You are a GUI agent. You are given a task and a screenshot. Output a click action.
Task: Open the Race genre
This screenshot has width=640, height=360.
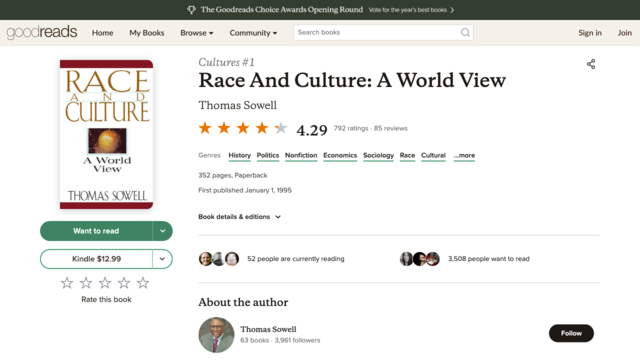[x=407, y=156]
